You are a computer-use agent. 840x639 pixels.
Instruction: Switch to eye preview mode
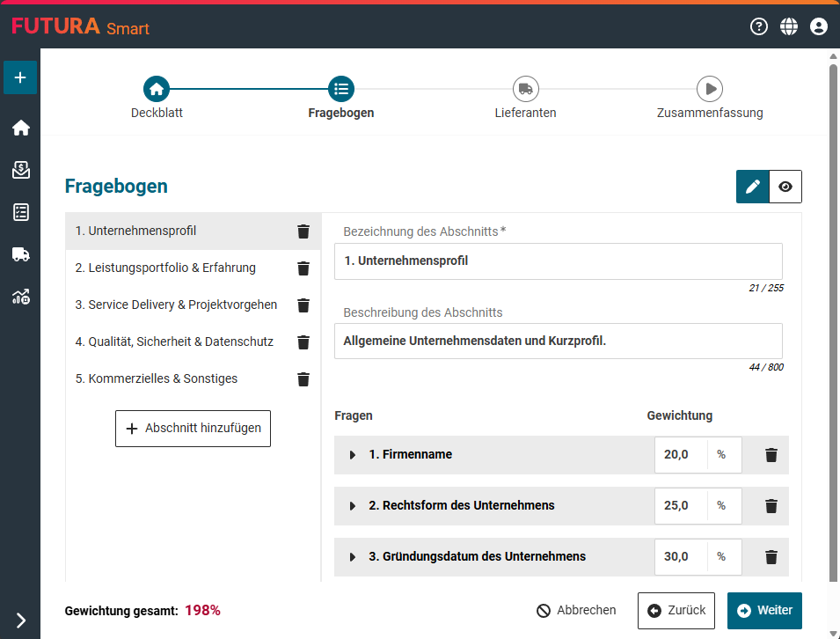[785, 187]
